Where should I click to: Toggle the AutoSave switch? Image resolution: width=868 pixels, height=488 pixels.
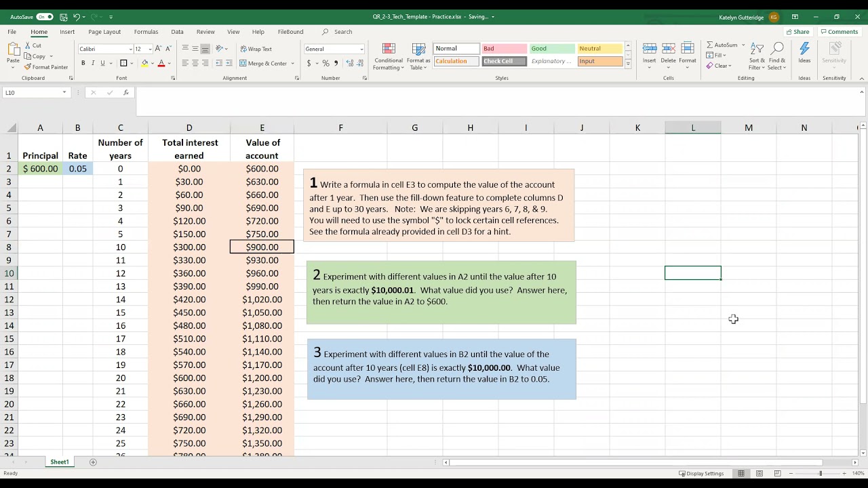pos(45,16)
